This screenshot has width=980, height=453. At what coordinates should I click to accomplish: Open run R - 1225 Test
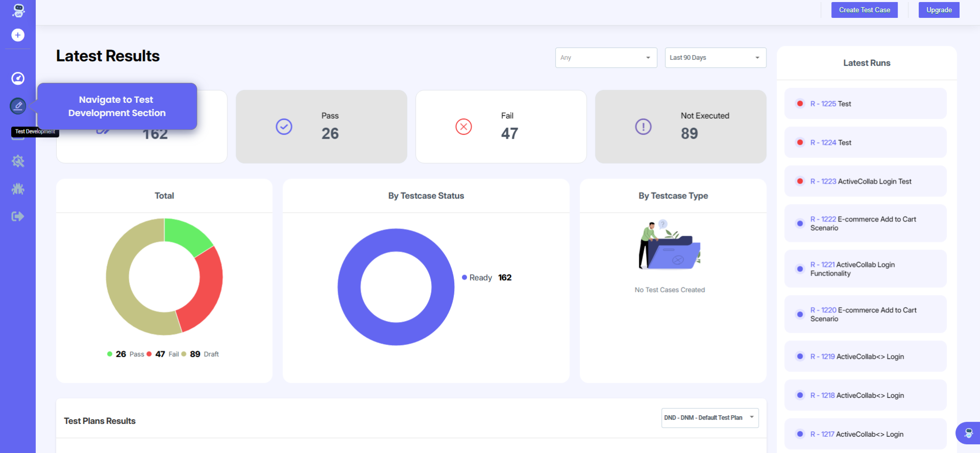[830, 104]
